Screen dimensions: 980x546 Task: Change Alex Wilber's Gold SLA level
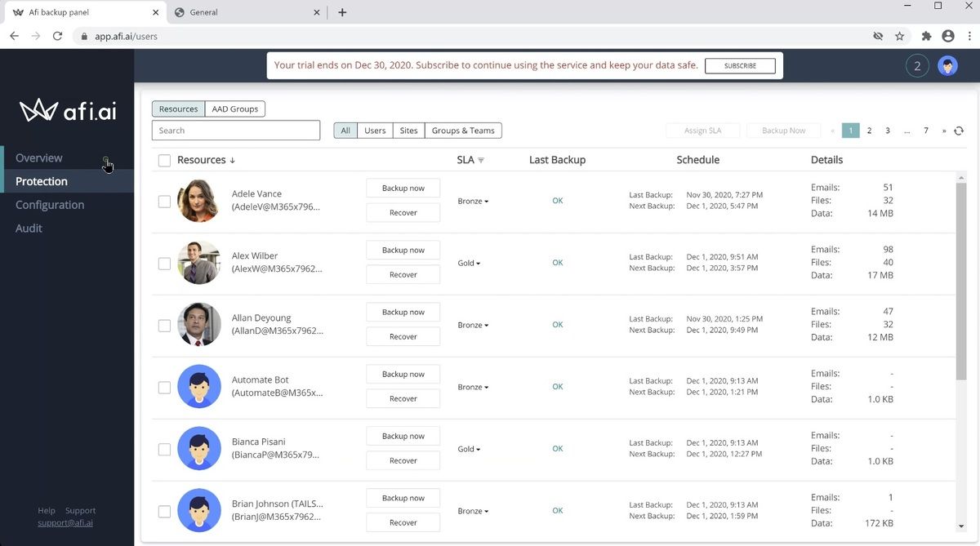click(x=469, y=263)
